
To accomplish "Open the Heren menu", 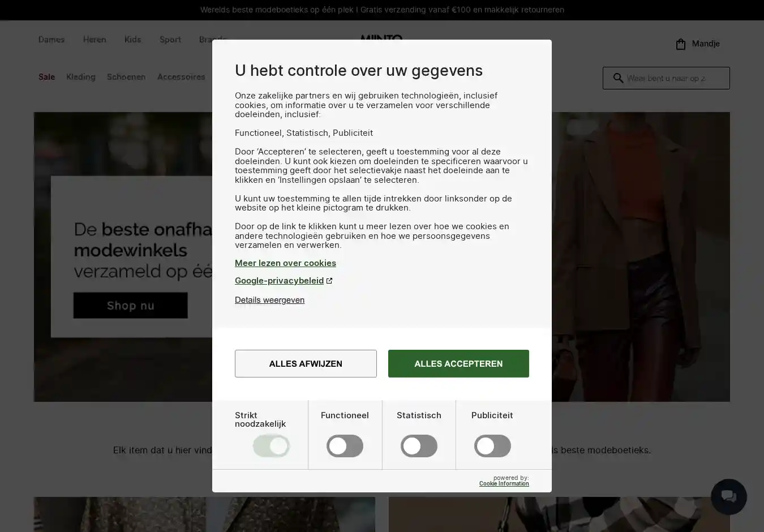I will pyautogui.click(x=95, y=40).
